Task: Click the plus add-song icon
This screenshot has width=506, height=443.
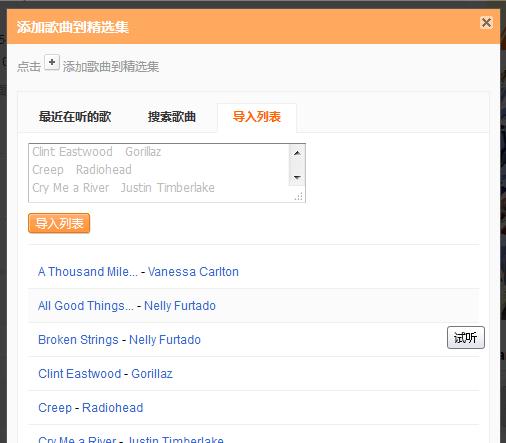Action: point(52,62)
